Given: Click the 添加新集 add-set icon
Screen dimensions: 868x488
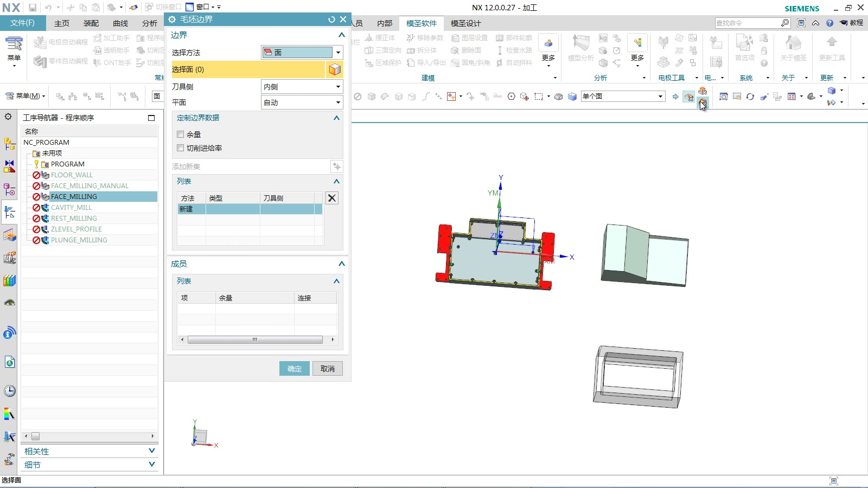Looking at the screenshot, I should point(336,166).
